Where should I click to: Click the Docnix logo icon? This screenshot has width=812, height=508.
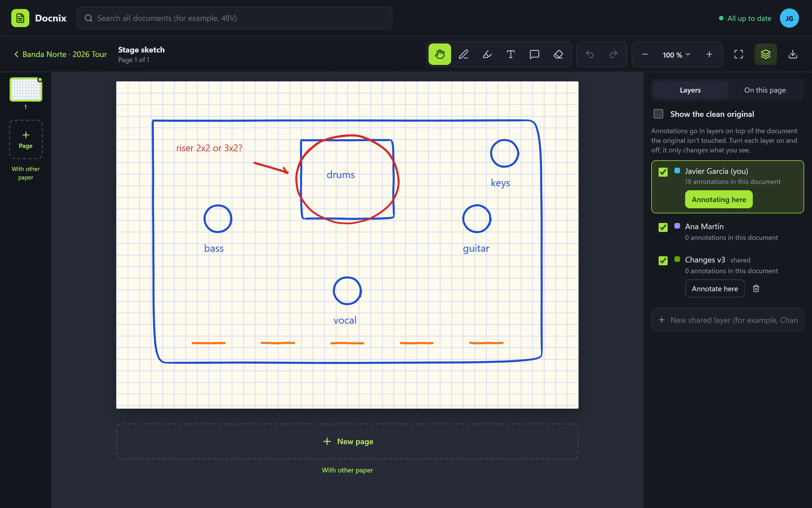pyautogui.click(x=20, y=18)
